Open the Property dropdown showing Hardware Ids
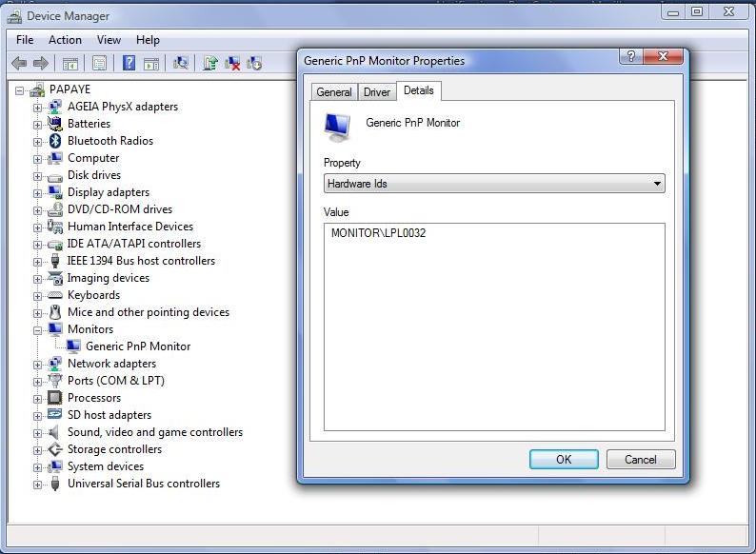 coord(494,184)
